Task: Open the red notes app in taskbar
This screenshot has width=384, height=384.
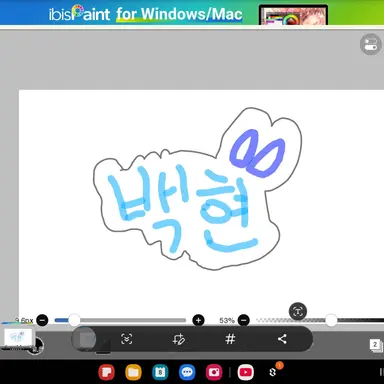Action: (x=107, y=372)
